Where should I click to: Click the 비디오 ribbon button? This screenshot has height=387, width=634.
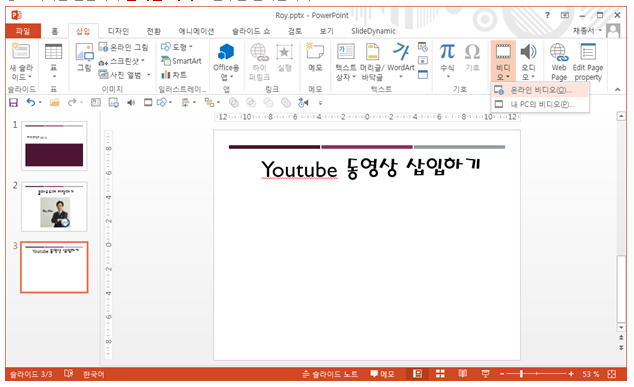(x=503, y=61)
